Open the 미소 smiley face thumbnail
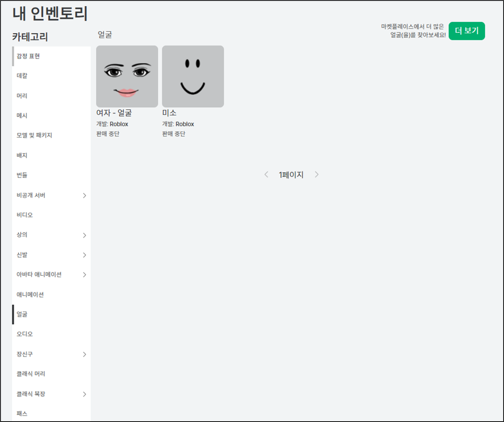The image size is (504, 422). (193, 77)
